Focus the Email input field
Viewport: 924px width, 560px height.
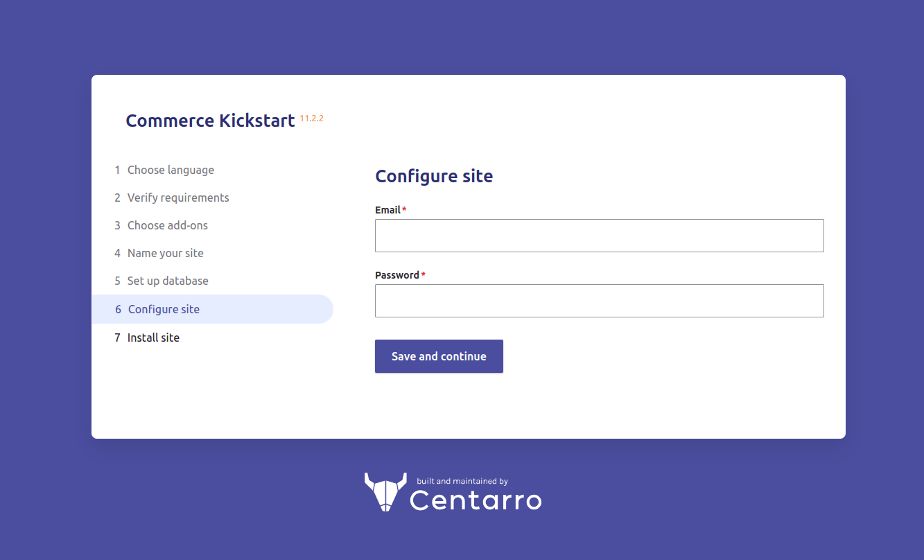pyautogui.click(x=600, y=236)
